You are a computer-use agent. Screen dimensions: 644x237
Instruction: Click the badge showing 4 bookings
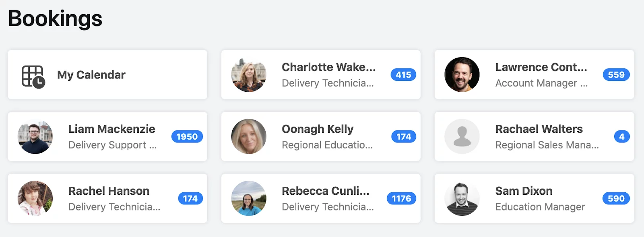622,137
